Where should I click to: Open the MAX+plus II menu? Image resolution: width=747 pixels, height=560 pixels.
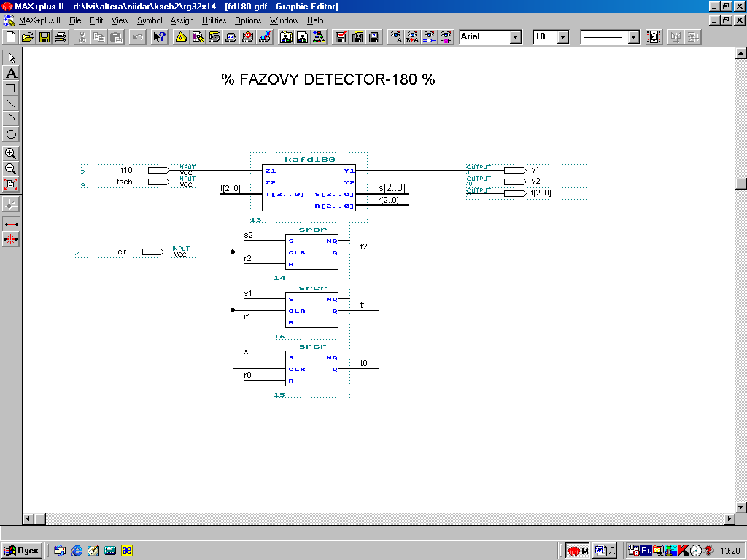(39, 20)
